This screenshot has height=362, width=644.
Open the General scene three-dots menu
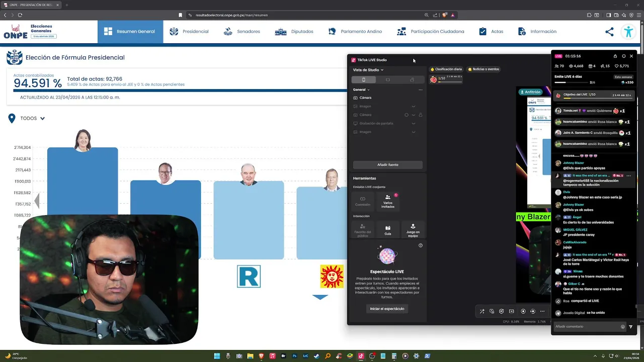(x=421, y=90)
